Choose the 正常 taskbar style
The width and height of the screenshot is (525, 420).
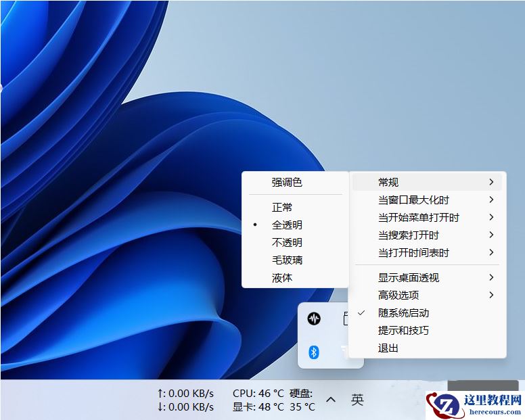295,207
